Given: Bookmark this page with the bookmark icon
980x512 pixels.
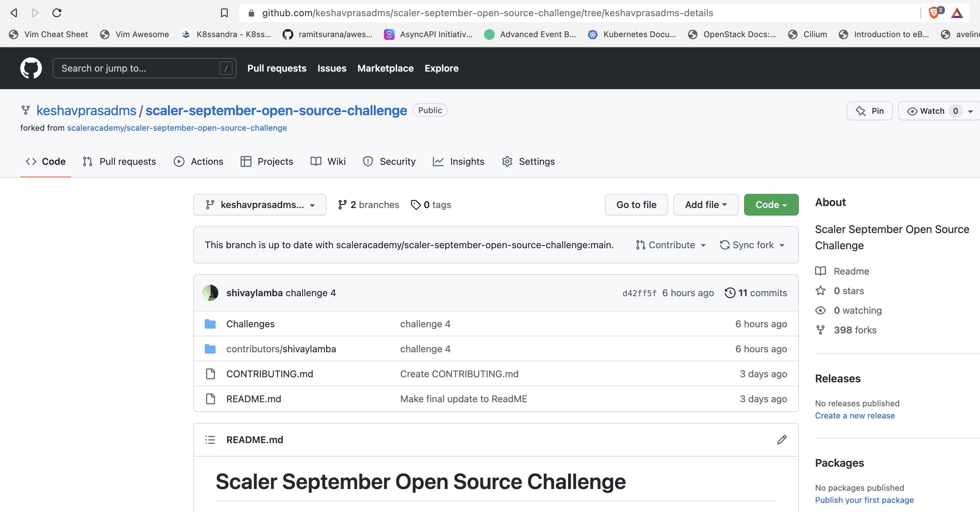Looking at the screenshot, I should click(x=224, y=13).
